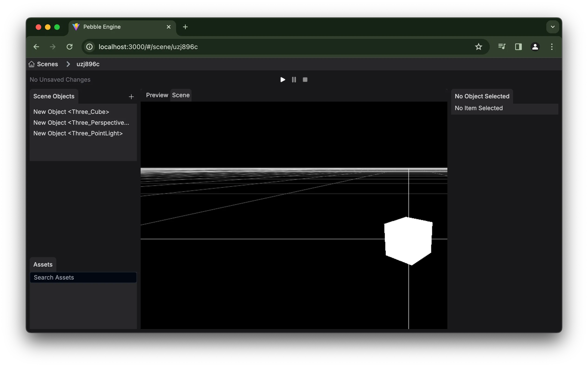
Task: Pause the scene playback
Action: [294, 80]
